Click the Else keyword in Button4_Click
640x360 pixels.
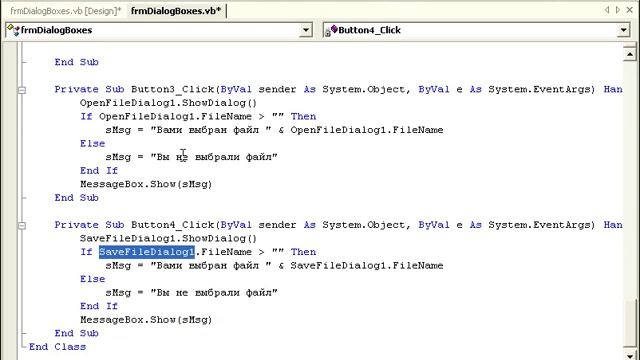(93, 279)
